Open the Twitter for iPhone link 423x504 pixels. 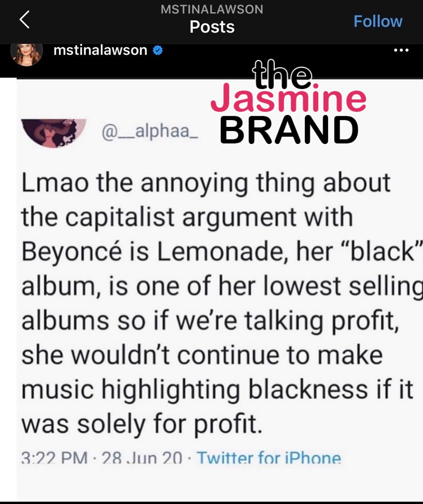click(269, 457)
